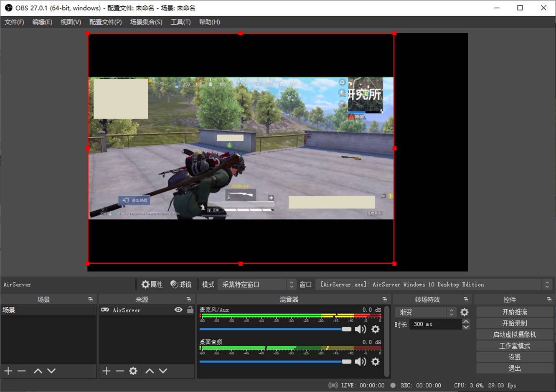This screenshot has height=392, width=556.
Task: Click the 麦克风/Aux 0.0 dB level readout
Action: tap(371, 310)
